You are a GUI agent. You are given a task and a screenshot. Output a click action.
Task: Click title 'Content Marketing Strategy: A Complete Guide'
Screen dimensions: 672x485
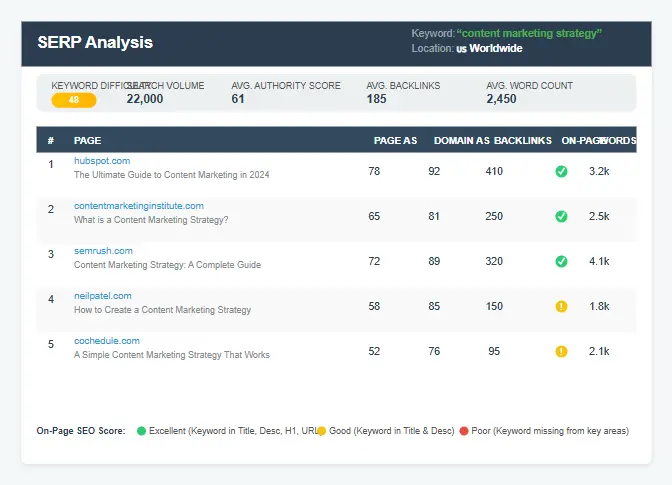pyautogui.click(x=167, y=265)
